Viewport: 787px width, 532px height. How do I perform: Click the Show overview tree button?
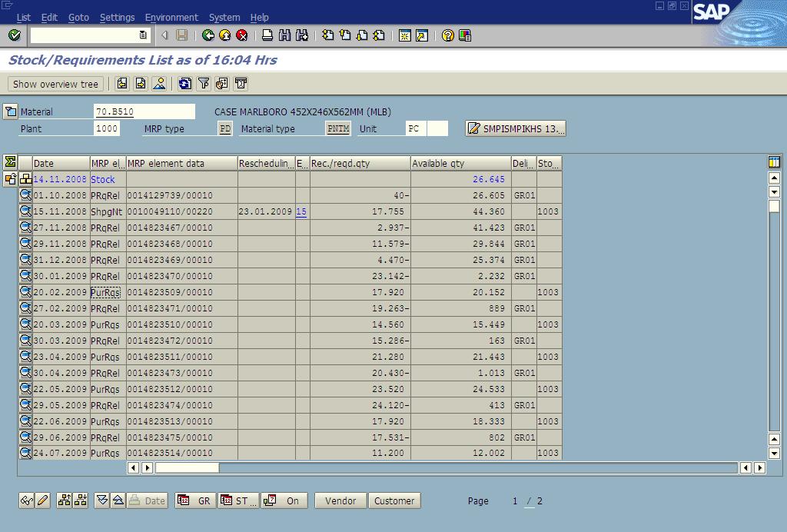tap(55, 84)
